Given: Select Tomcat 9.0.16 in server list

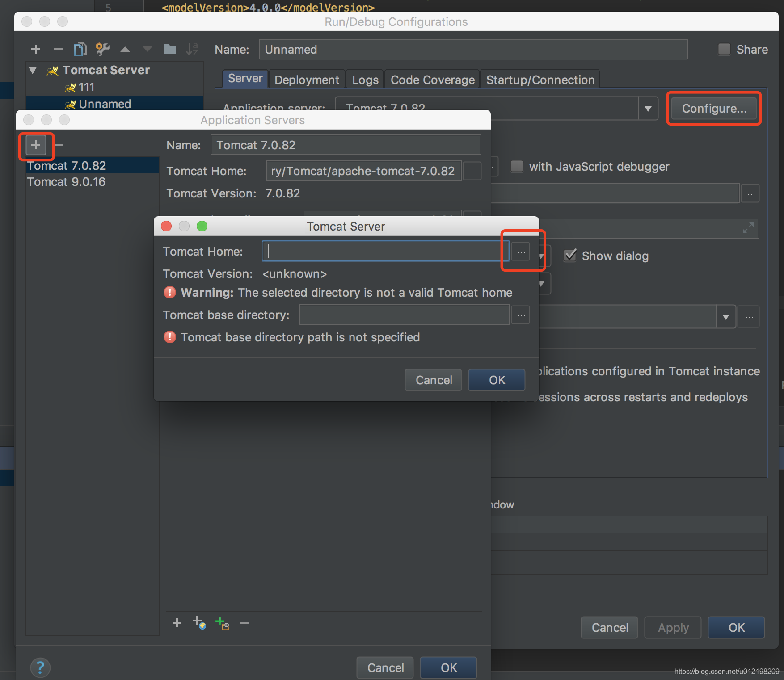Looking at the screenshot, I should 93,182.
